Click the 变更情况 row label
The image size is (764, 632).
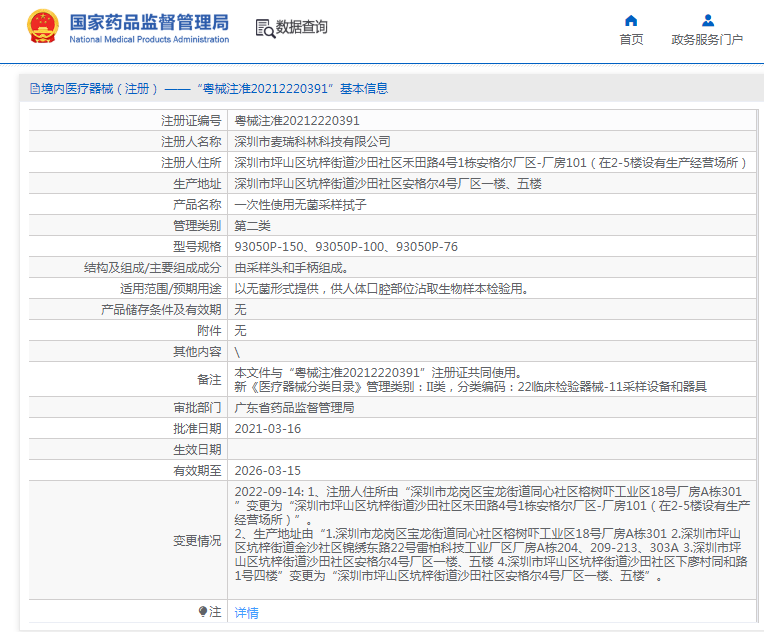point(197,541)
